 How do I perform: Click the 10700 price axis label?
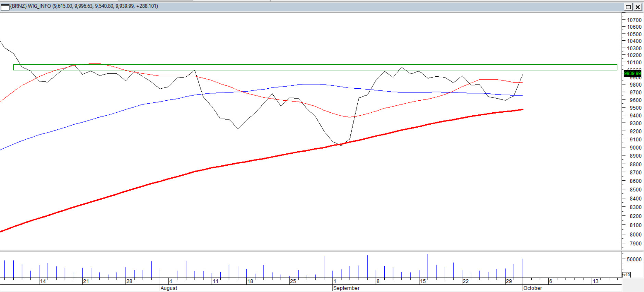tap(634, 20)
